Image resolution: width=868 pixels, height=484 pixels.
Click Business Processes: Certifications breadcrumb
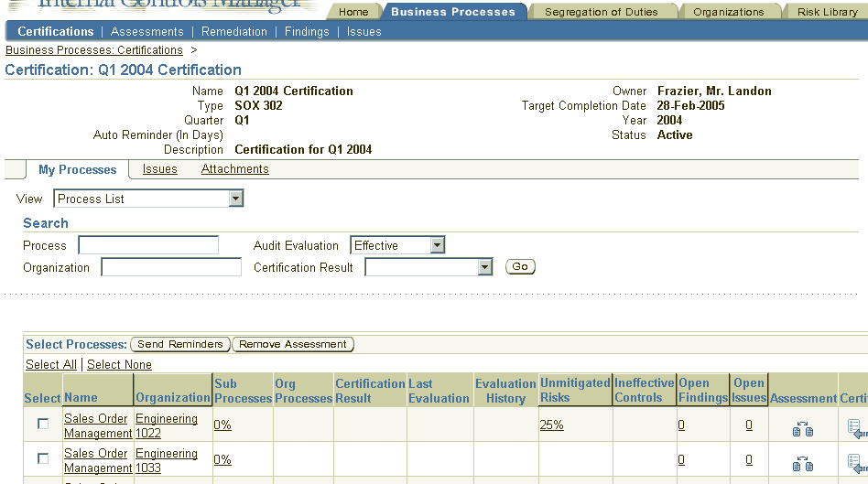[94, 49]
